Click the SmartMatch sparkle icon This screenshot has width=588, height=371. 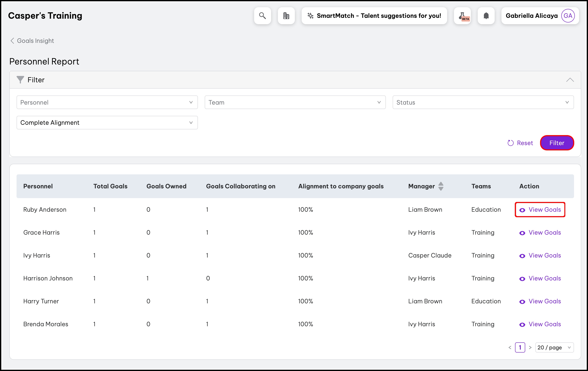pos(310,16)
